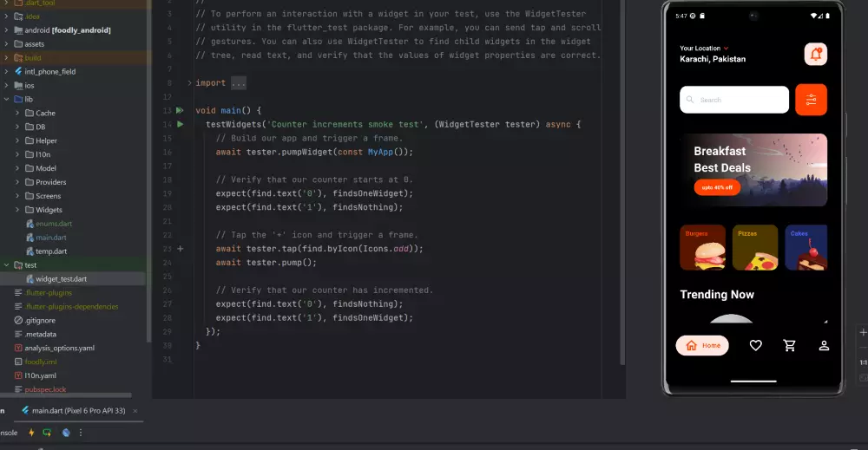Expand the folded import region
868x450 pixels.
[x=189, y=83]
